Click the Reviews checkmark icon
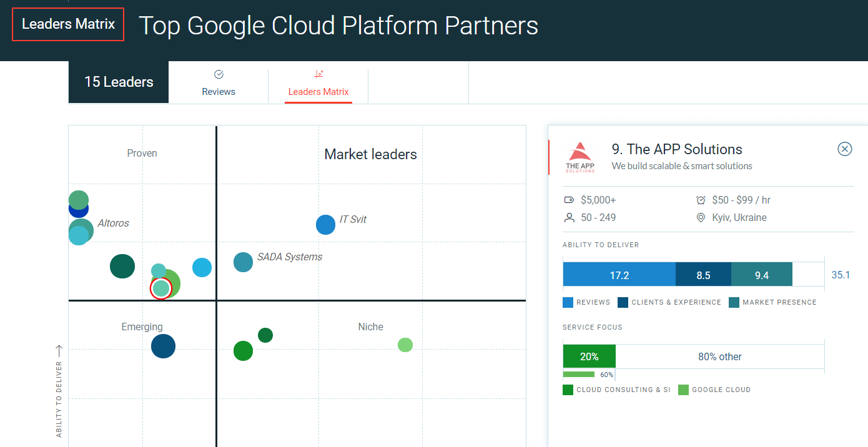The image size is (868, 447). pos(219,74)
